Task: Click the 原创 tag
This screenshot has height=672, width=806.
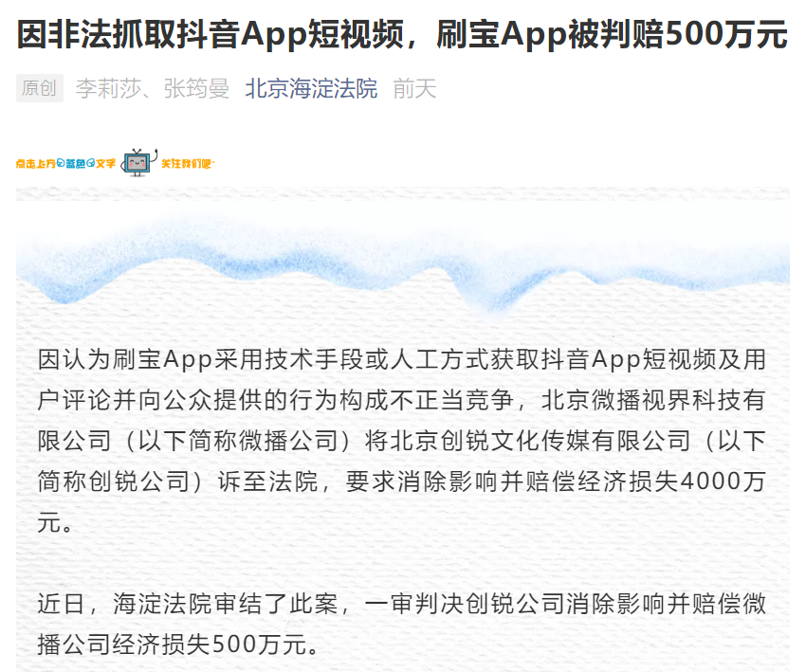Action: coord(40,88)
